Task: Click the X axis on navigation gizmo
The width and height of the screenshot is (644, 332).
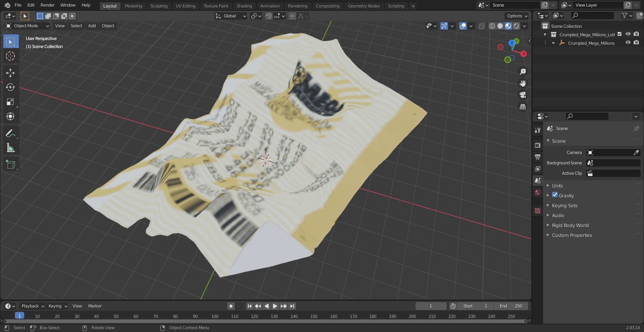Action: [x=523, y=54]
